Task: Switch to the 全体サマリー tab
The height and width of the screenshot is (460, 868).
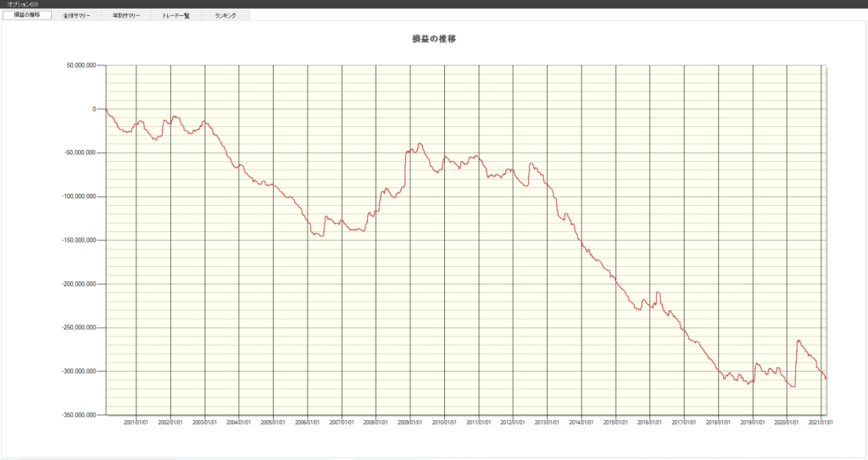Action: (x=76, y=15)
